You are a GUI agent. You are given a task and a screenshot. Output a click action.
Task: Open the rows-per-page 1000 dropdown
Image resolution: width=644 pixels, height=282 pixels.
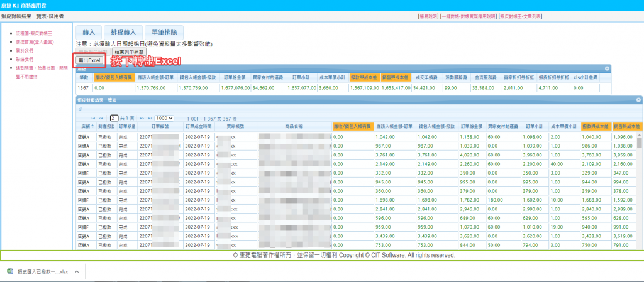point(165,118)
